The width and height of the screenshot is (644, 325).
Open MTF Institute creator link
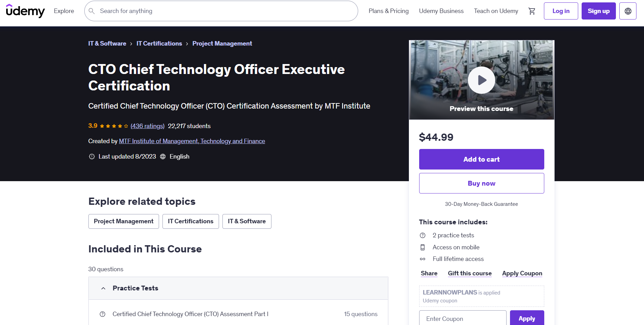[x=192, y=141]
